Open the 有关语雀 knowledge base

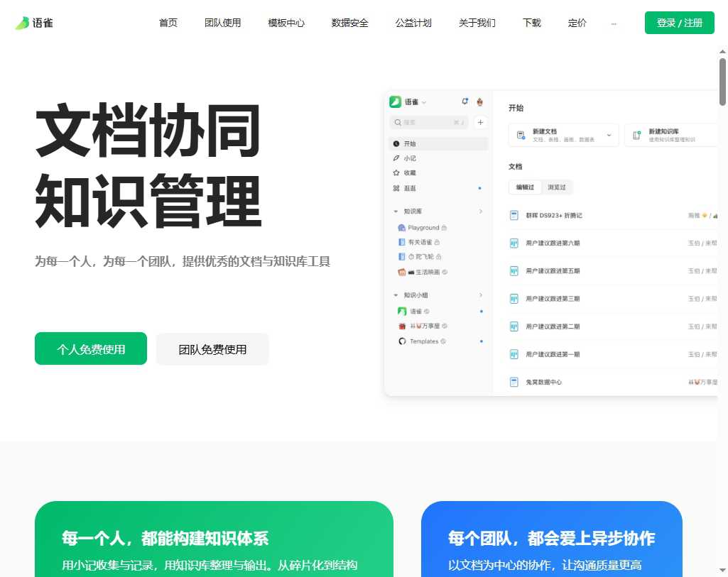[419, 242]
